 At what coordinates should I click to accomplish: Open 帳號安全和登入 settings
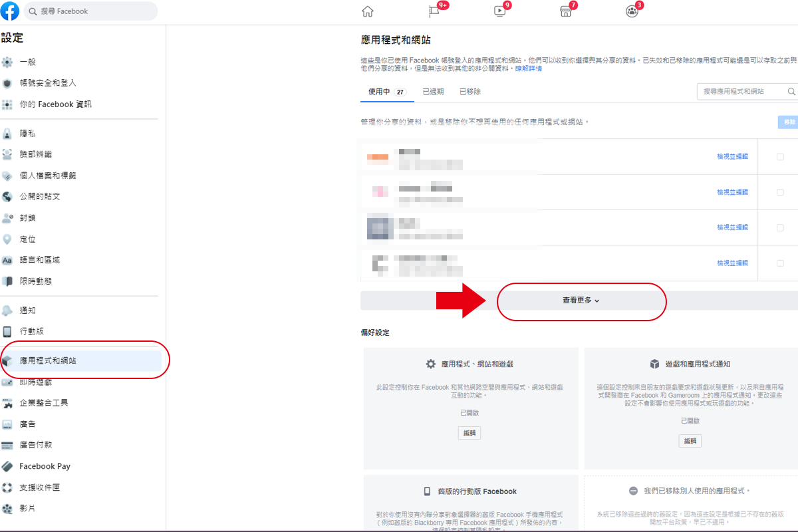(48, 83)
